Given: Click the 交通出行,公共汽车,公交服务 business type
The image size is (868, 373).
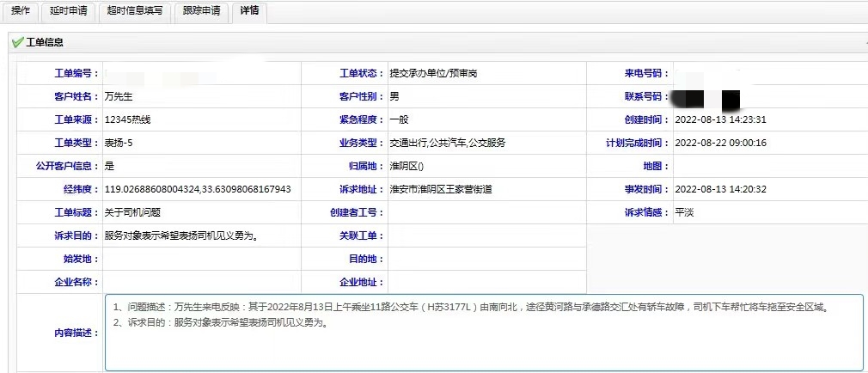Looking at the screenshot, I should point(448,144).
